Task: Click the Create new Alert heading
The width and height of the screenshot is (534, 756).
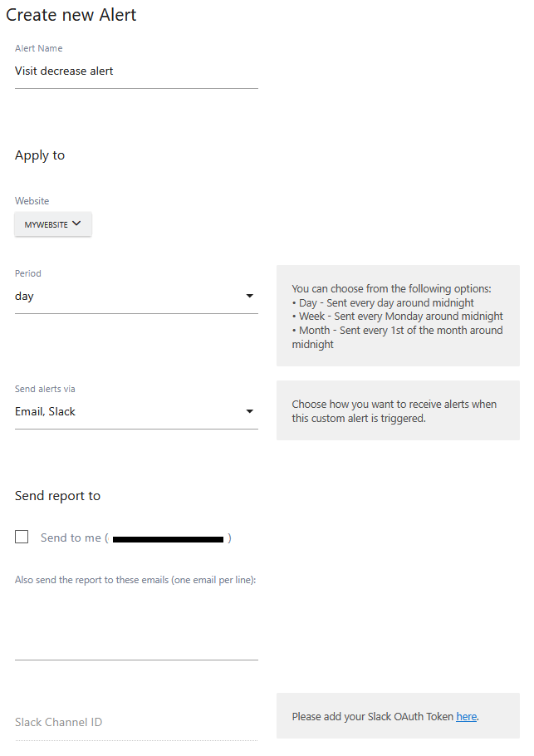Action: coord(71,15)
